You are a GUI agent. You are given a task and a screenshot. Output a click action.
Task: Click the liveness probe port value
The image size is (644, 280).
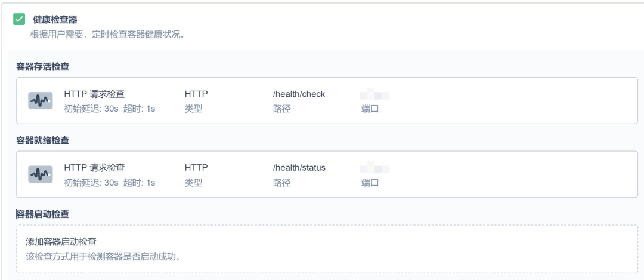[374, 94]
